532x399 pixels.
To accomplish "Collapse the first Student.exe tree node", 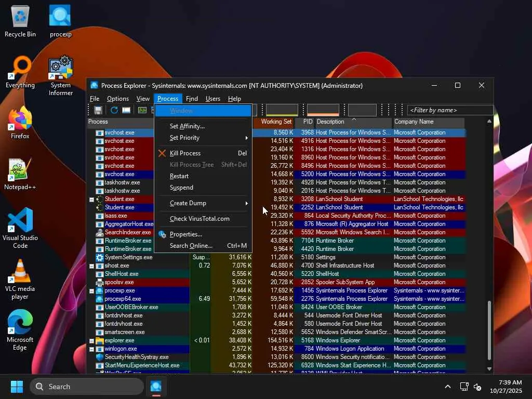I will coord(91,199).
